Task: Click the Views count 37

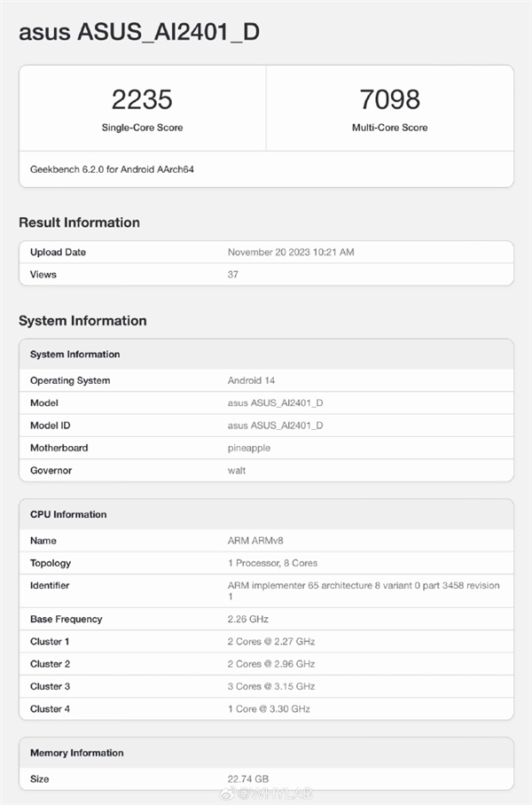Action: 233,275
